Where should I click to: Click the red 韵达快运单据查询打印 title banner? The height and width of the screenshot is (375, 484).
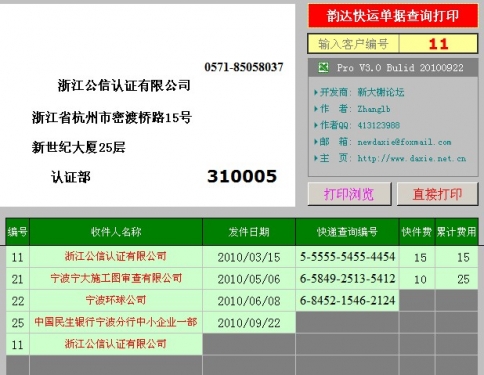point(393,16)
